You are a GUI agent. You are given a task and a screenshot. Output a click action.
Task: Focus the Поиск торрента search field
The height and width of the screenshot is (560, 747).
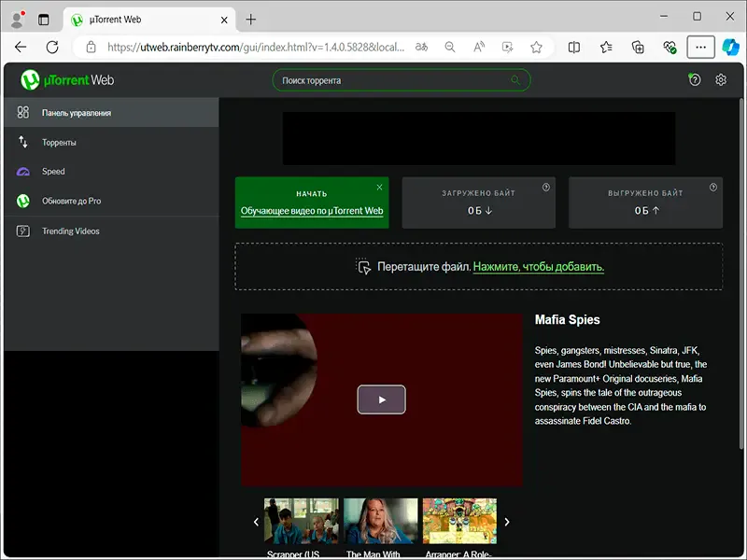(402, 80)
